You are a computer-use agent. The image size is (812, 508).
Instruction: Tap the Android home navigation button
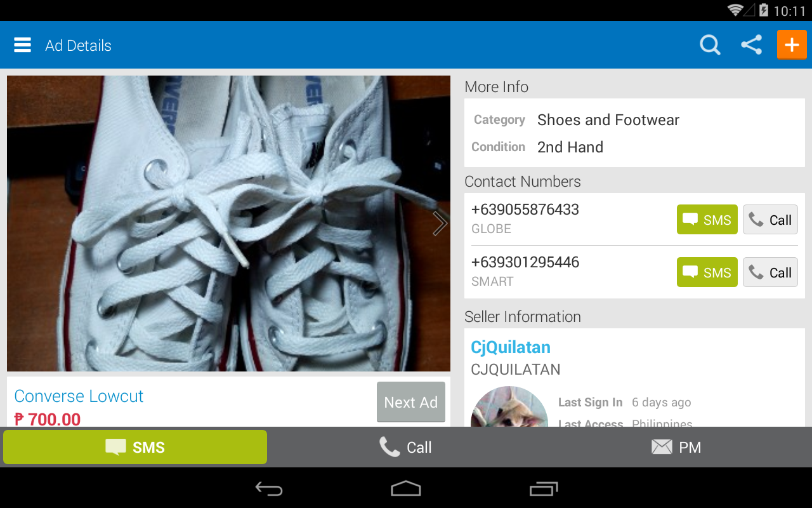406,488
